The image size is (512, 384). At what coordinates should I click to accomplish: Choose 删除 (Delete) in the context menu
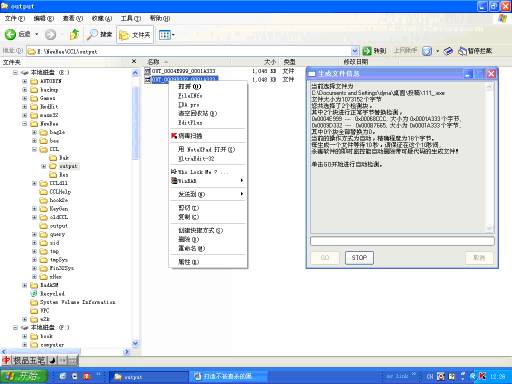208,239
